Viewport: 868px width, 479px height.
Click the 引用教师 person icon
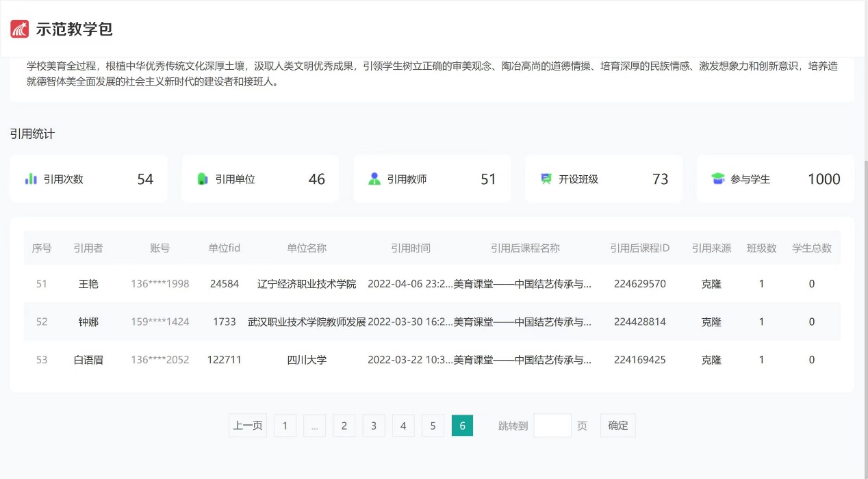click(x=374, y=179)
